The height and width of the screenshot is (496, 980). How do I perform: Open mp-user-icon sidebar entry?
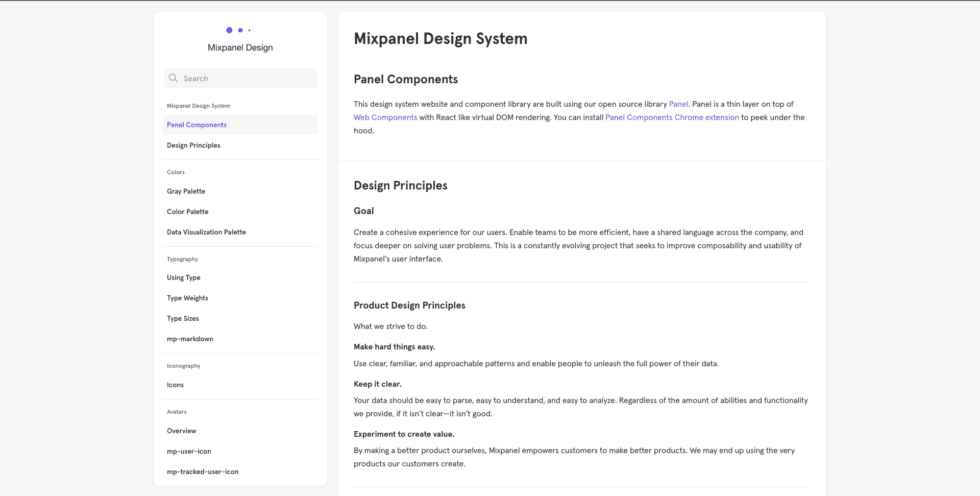pyautogui.click(x=240, y=451)
